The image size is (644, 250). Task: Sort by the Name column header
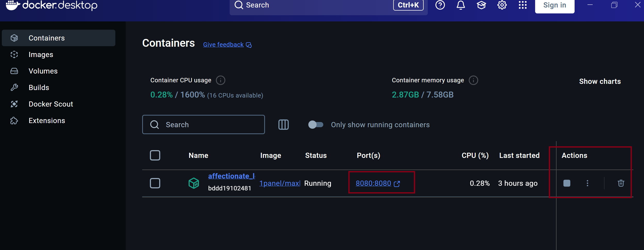198,155
